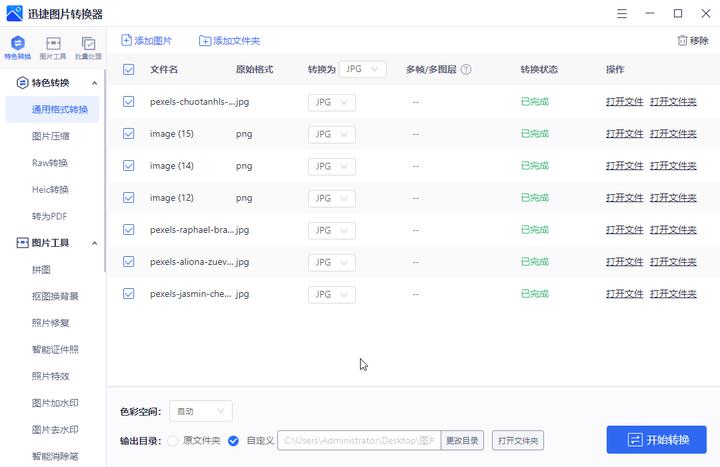Select 拼图 in sidebar

click(x=41, y=270)
